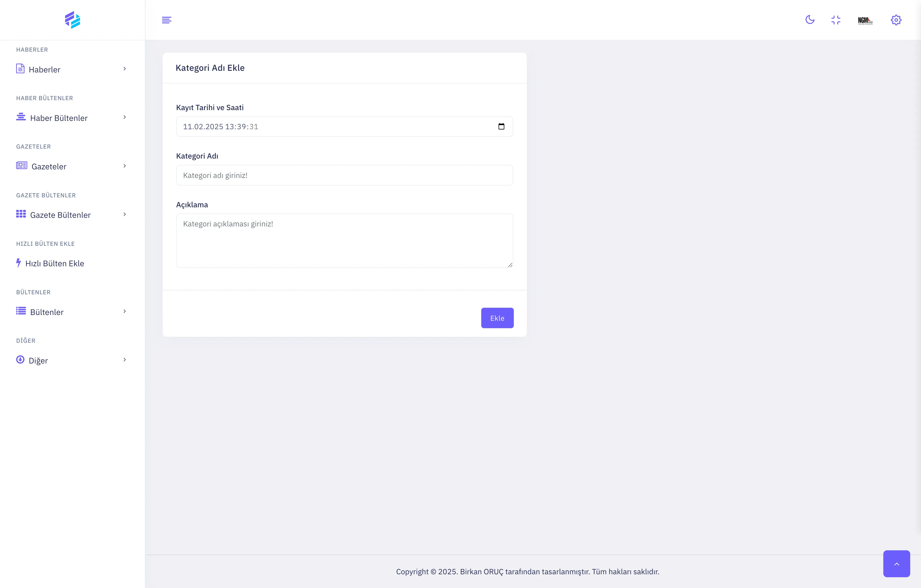
Task: Click the exit fullscreen icon
Action: click(836, 20)
